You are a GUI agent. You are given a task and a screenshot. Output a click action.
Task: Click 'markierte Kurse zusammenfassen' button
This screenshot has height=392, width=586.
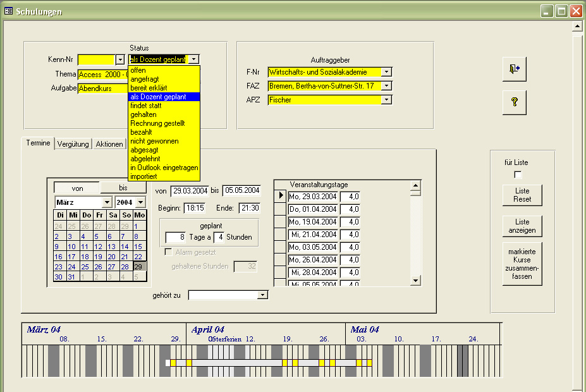click(x=522, y=264)
